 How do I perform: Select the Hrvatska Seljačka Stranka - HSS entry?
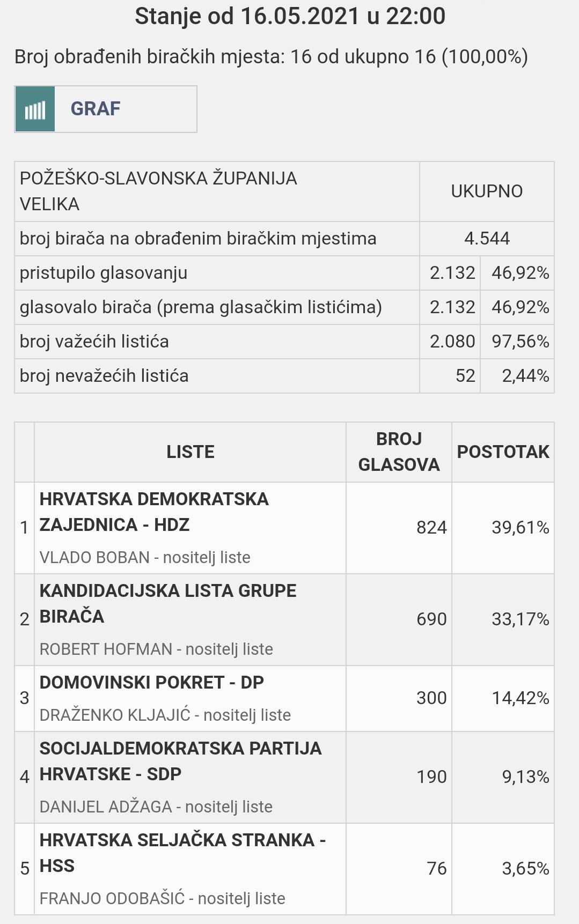(182, 853)
